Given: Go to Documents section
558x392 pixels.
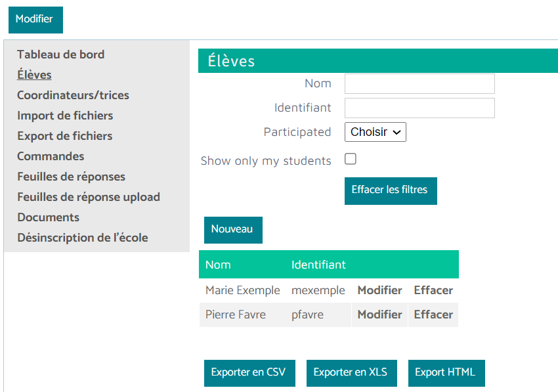Looking at the screenshot, I should tap(48, 217).
